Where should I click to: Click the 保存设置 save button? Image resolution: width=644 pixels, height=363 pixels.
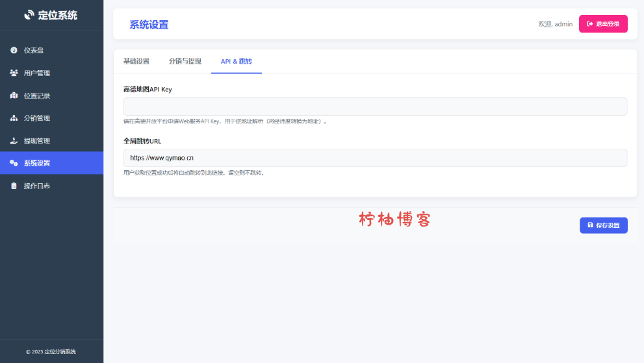[x=603, y=225]
